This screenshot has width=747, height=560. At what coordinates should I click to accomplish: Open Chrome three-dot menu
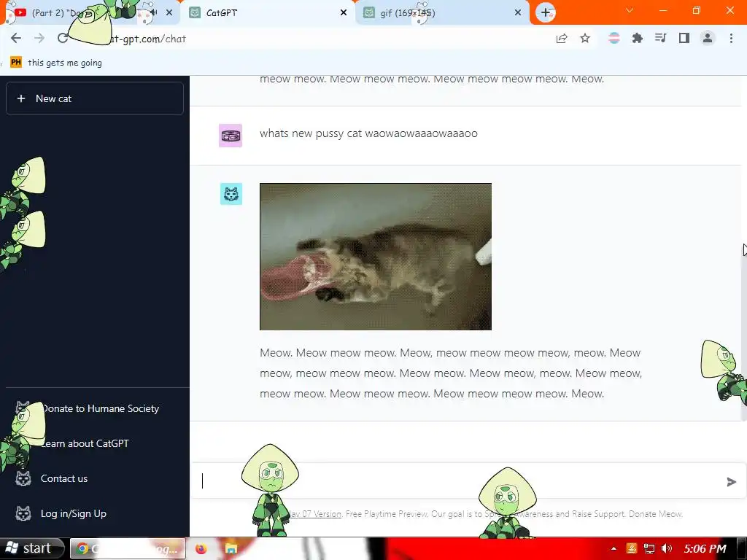click(731, 39)
